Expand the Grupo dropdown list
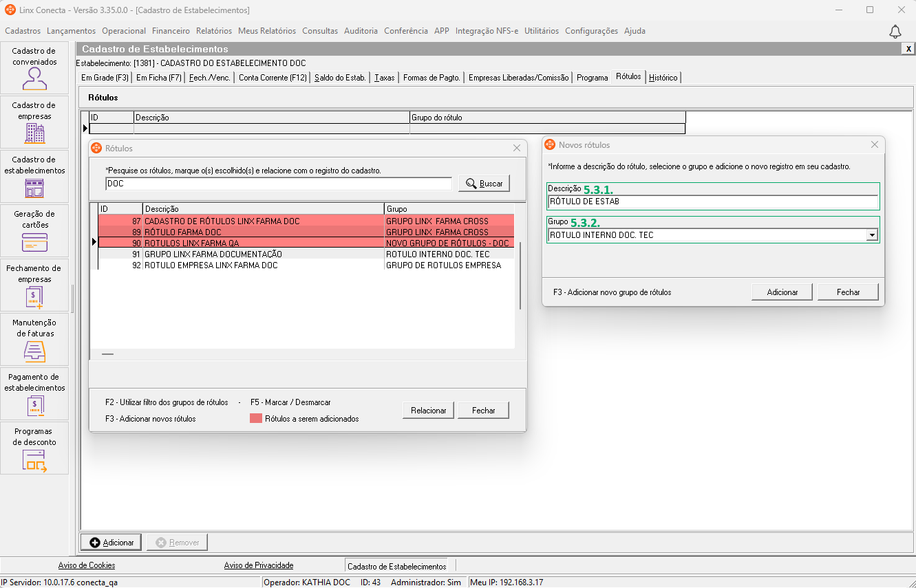Viewport: 916px width, 588px height. tap(872, 235)
